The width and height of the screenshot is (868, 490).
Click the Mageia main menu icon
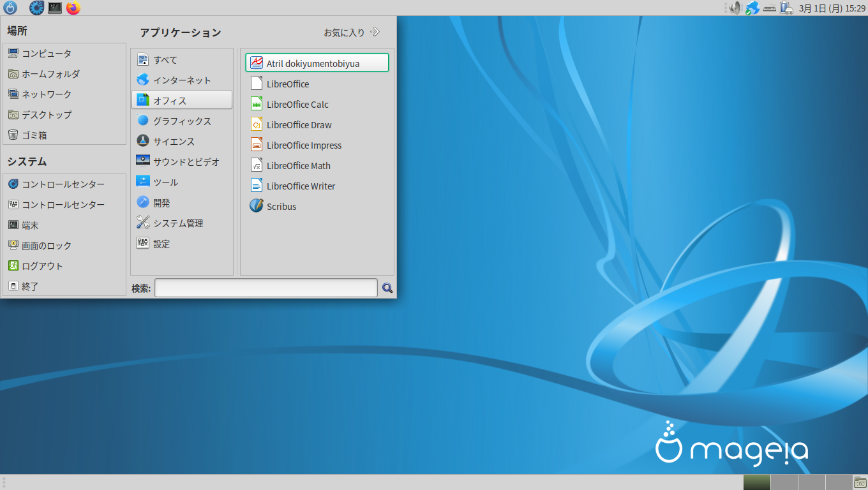[x=10, y=8]
